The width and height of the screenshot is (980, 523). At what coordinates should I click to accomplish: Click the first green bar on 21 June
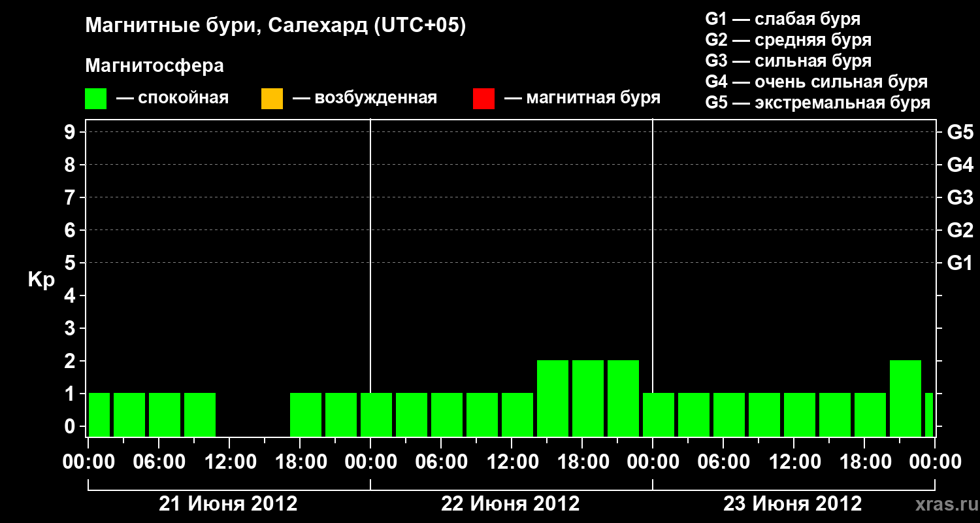(99, 414)
